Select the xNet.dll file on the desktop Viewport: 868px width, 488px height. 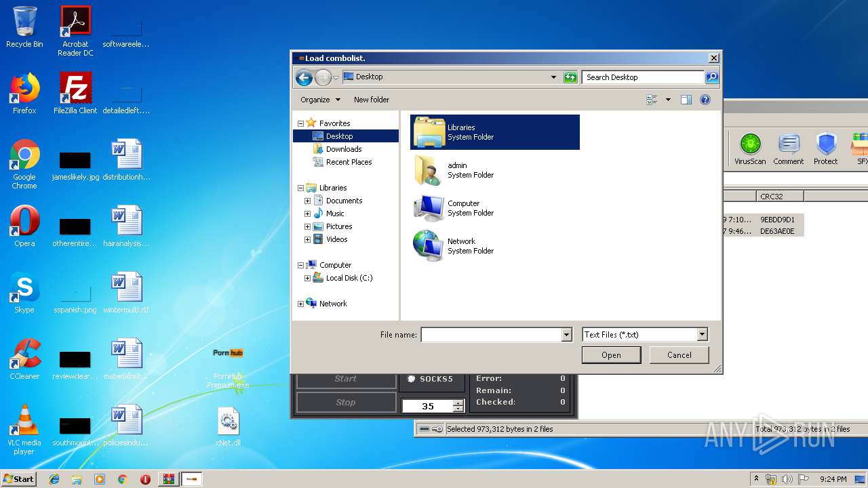click(x=228, y=427)
